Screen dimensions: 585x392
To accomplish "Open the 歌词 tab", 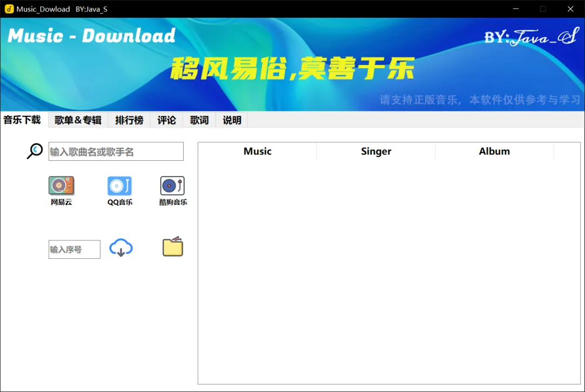I will pos(199,120).
